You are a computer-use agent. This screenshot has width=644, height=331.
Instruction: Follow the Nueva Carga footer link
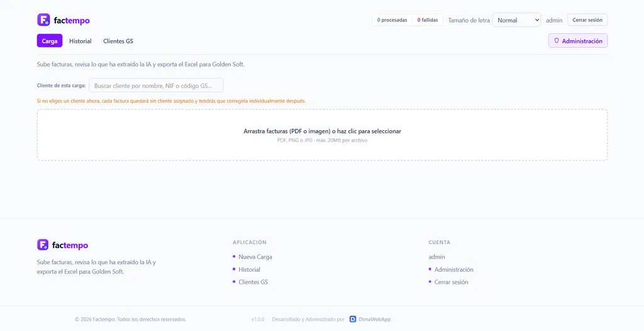[255, 257]
